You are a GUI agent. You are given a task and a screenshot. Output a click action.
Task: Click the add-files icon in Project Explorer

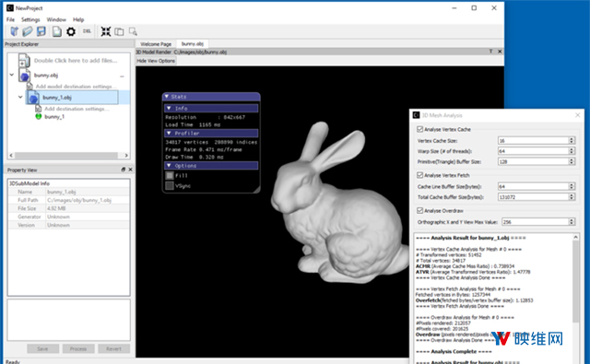coord(24,61)
